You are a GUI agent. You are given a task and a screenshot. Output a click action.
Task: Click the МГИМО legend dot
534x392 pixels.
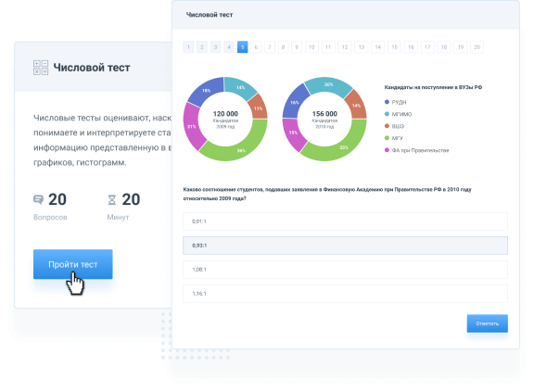point(387,114)
